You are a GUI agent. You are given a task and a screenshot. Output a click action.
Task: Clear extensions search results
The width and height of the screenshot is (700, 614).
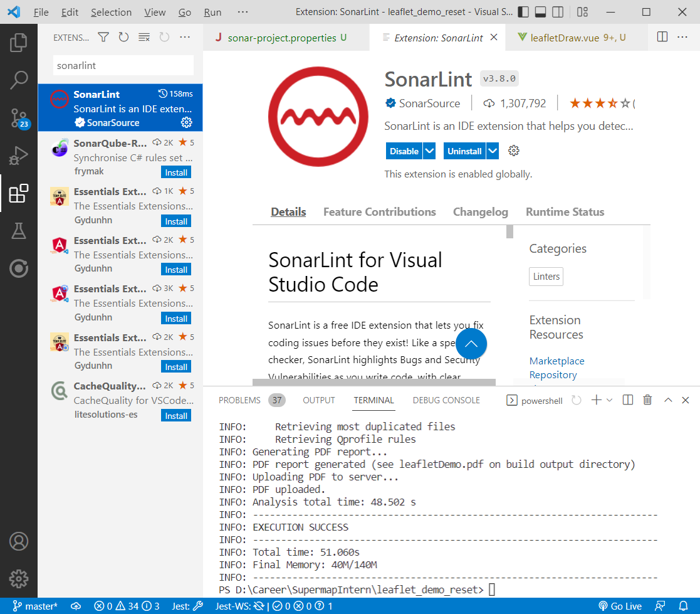click(144, 37)
